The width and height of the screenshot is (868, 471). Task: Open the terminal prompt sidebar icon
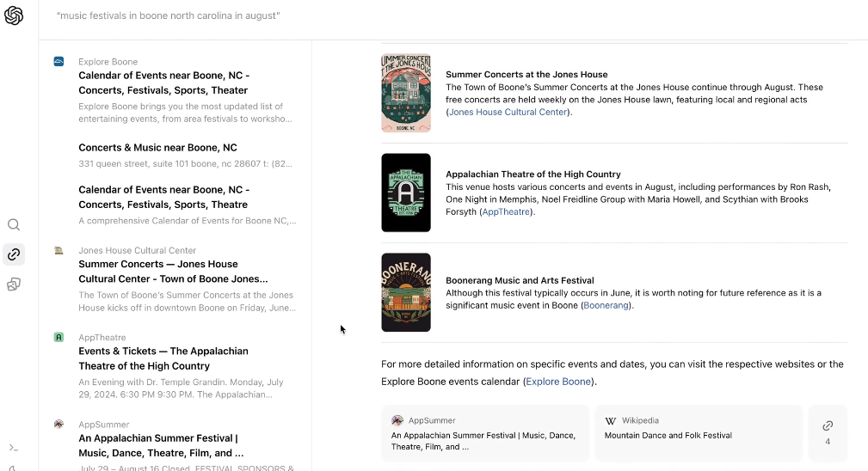tap(14, 447)
